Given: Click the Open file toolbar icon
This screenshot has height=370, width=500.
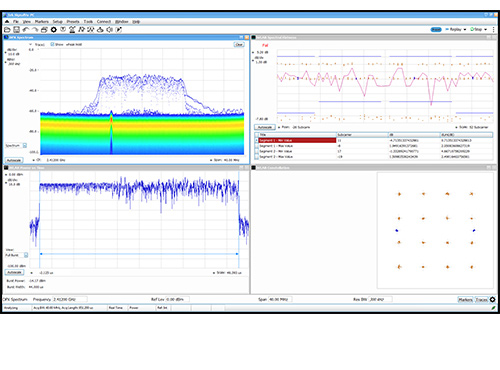Looking at the screenshot, I should click(x=7, y=30).
